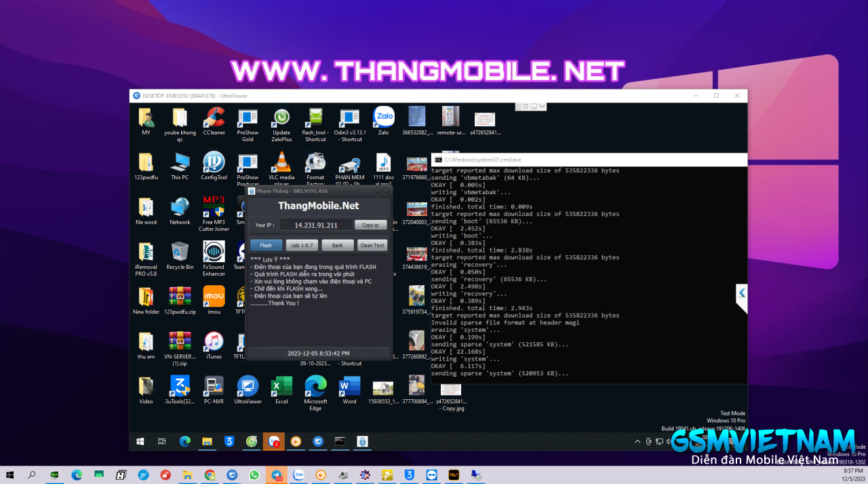Image resolution: width=868 pixels, height=484 pixels.
Task: Open Telegram from the local taskbar
Action: pos(276,475)
